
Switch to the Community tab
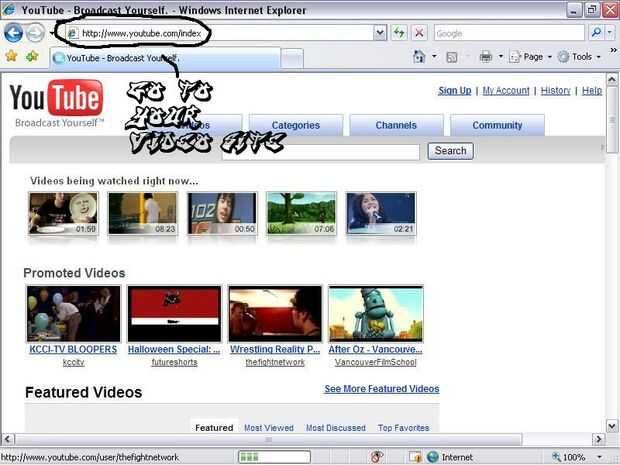pos(497,125)
